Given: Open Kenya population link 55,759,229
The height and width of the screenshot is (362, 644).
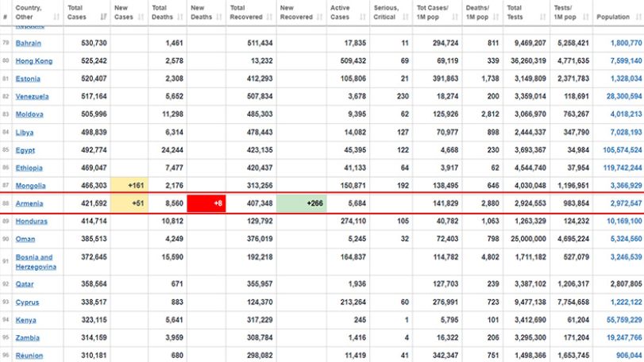Looking at the screenshot, I should point(624,320).
